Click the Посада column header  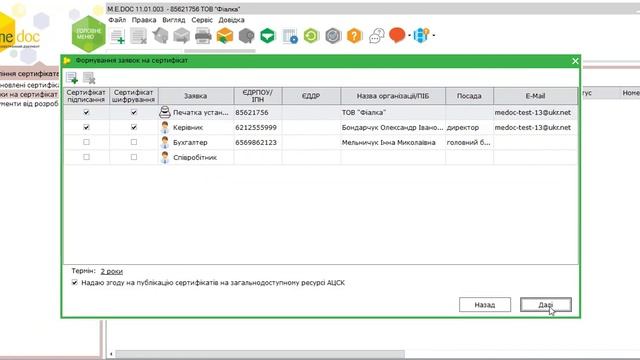tap(469, 96)
